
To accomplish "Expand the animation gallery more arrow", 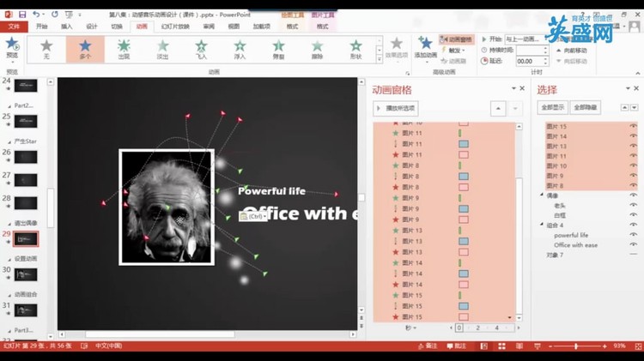I will click(379, 59).
